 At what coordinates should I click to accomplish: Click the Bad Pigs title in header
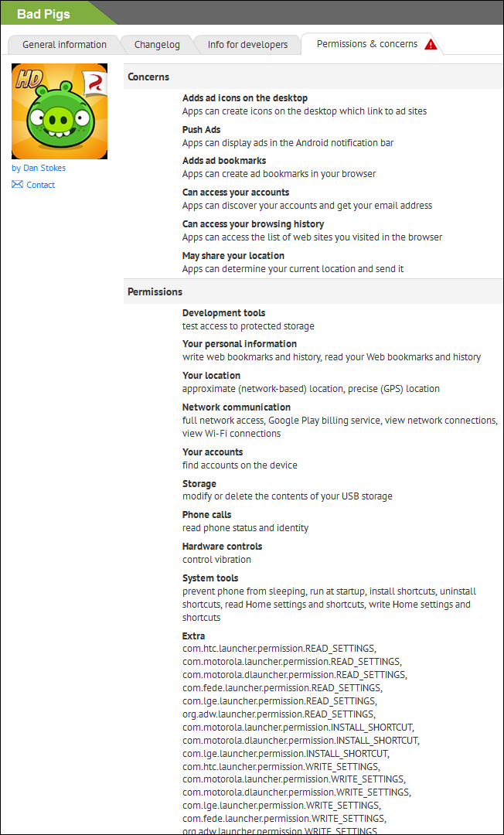coord(46,13)
